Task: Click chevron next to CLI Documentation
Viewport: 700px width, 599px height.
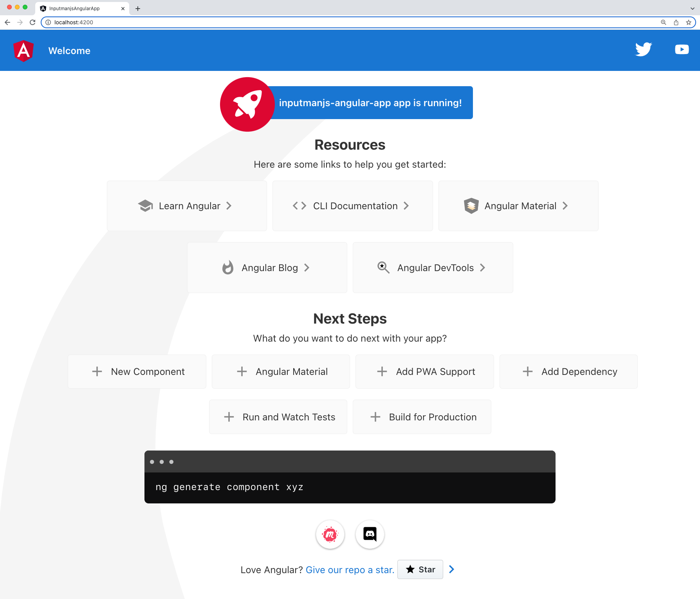Action: pos(406,206)
